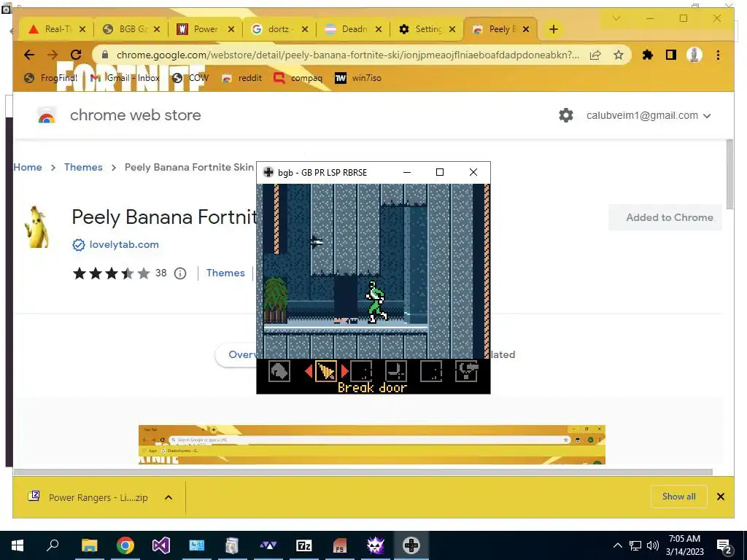Image resolution: width=747 pixels, height=560 pixels.
Task: Open a new tab with the plus button
Action: (553, 29)
